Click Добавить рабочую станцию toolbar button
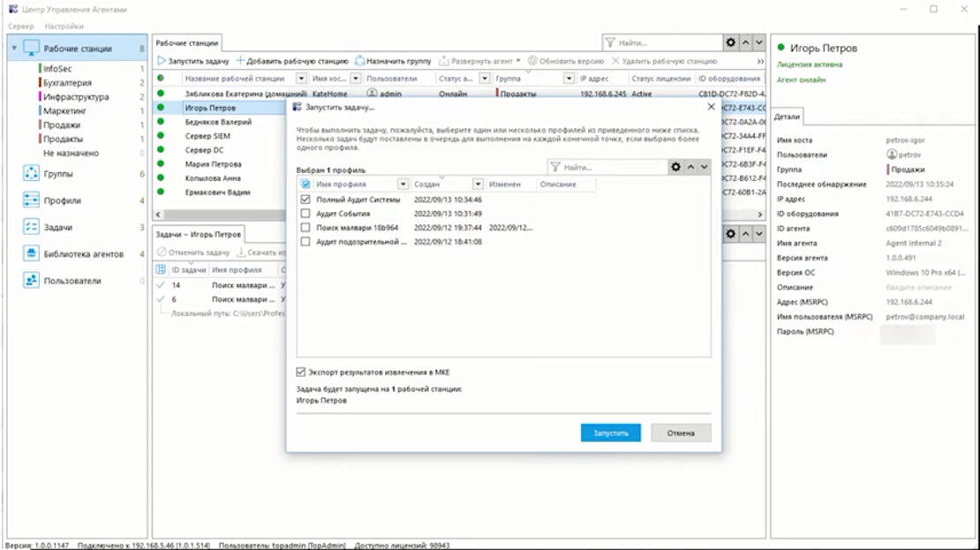This screenshot has width=980, height=550. tap(292, 61)
